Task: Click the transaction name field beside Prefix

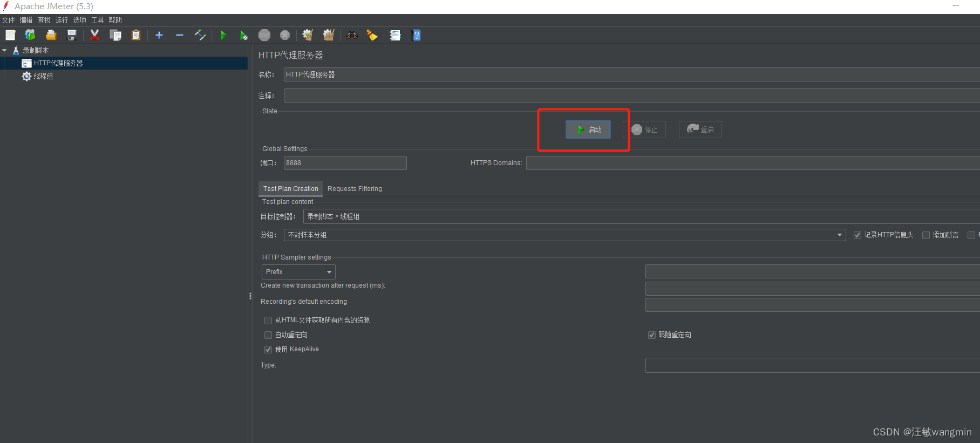Action: (x=813, y=271)
